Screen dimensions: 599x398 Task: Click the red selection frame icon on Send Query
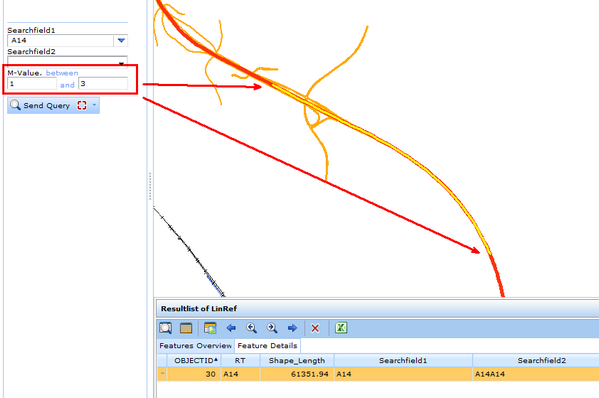click(82, 105)
